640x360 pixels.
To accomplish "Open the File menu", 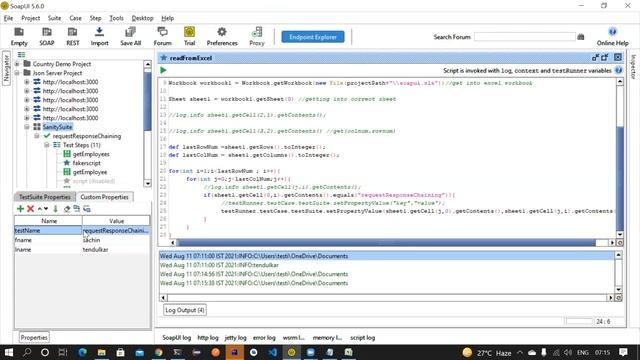I will (x=8, y=18).
